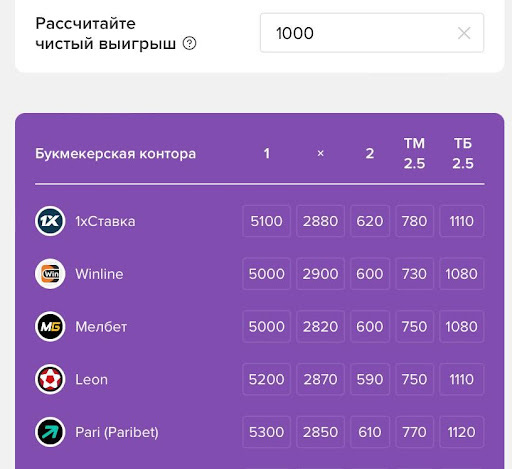This screenshot has height=469, width=512.
Task: Focus the bet amount input field
Action: tap(372, 33)
